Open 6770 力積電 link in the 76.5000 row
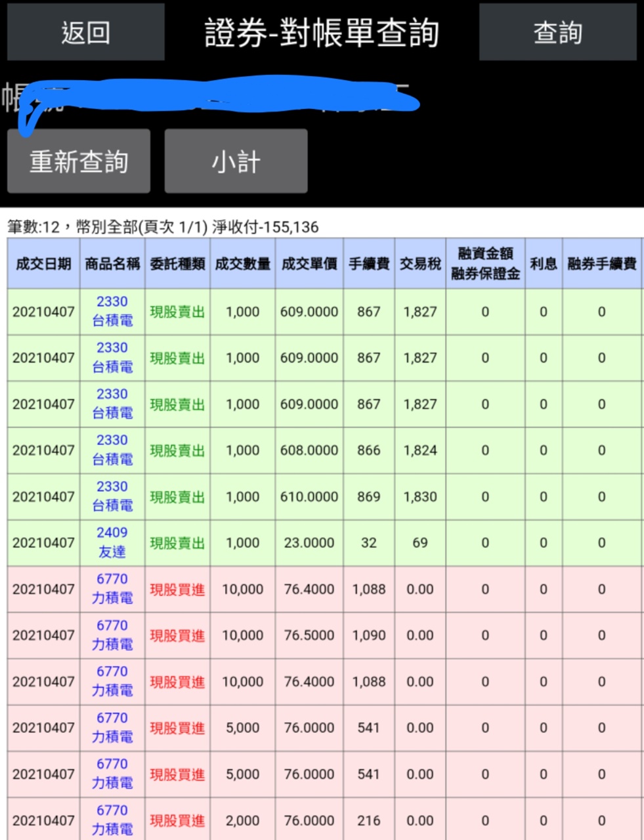 (112, 635)
